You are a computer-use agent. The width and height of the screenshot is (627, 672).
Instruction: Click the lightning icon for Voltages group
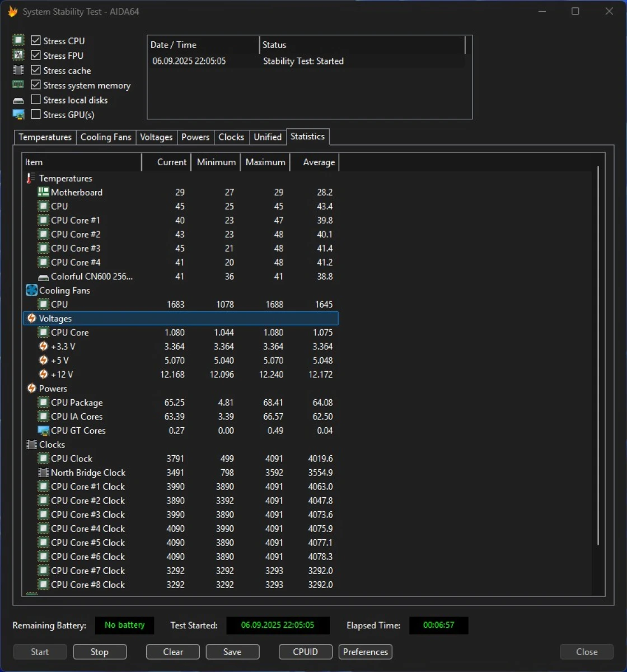click(x=32, y=318)
